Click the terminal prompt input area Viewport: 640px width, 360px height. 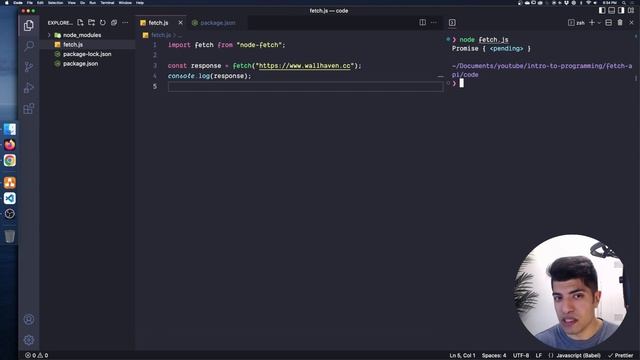point(462,83)
